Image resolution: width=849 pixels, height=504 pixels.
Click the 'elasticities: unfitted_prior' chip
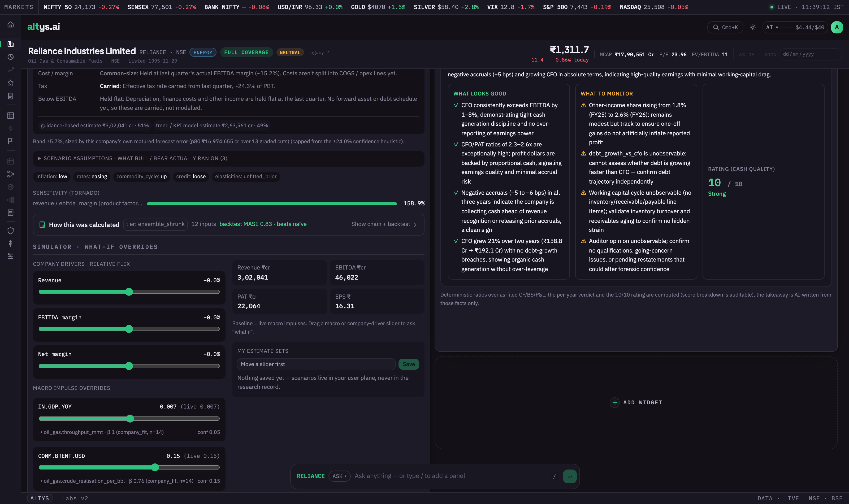[x=245, y=177]
